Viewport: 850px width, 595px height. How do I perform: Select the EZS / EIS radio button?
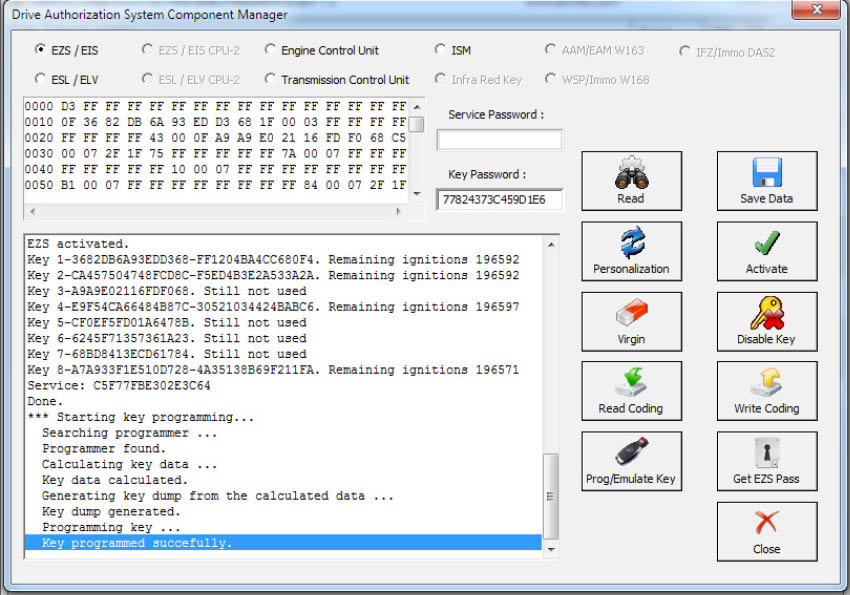click(41, 49)
